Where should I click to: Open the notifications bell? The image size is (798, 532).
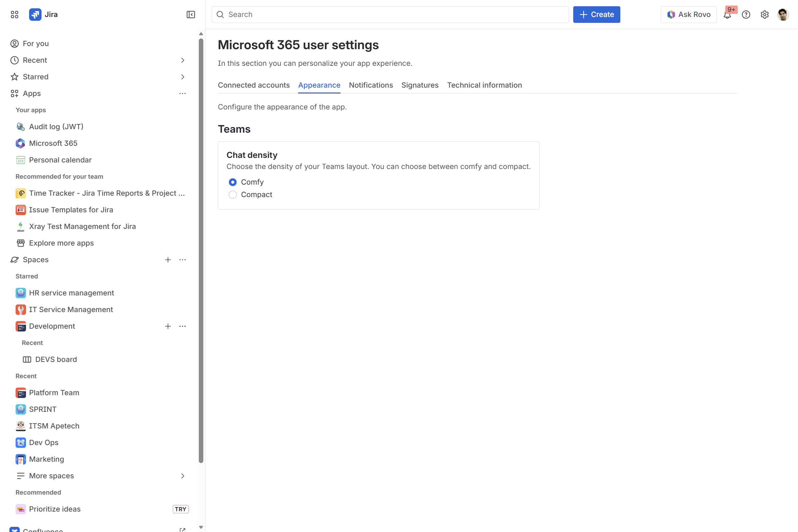point(727,15)
